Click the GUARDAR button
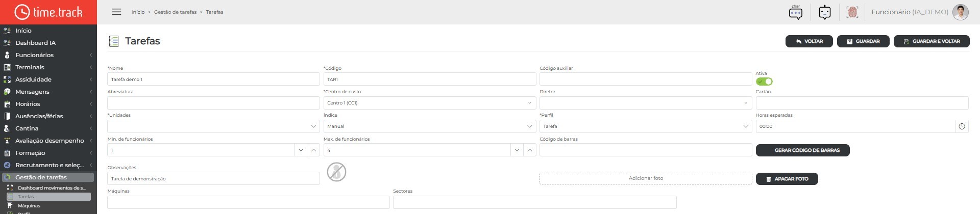Image resolution: width=980 pixels, height=214 pixels. (x=863, y=41)
